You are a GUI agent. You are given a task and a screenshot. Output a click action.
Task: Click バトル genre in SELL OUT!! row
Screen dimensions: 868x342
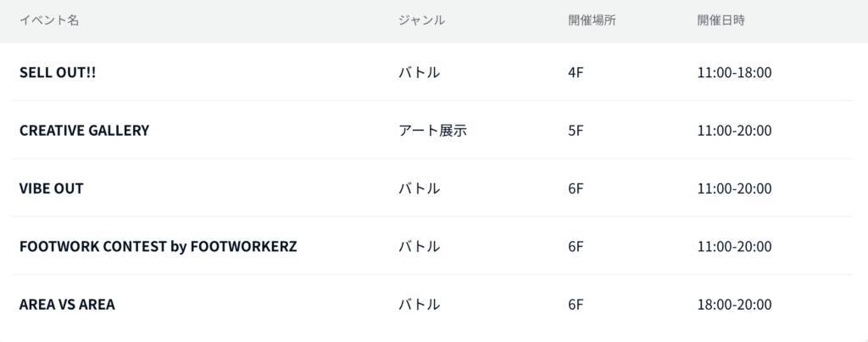click(419, 72)
